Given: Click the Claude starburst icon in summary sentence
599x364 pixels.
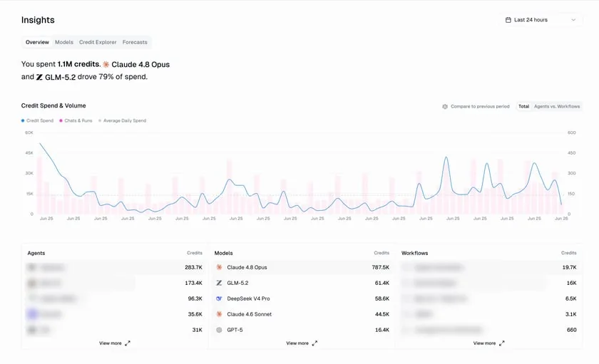Looking at the screenshot, I should (106, 65).
